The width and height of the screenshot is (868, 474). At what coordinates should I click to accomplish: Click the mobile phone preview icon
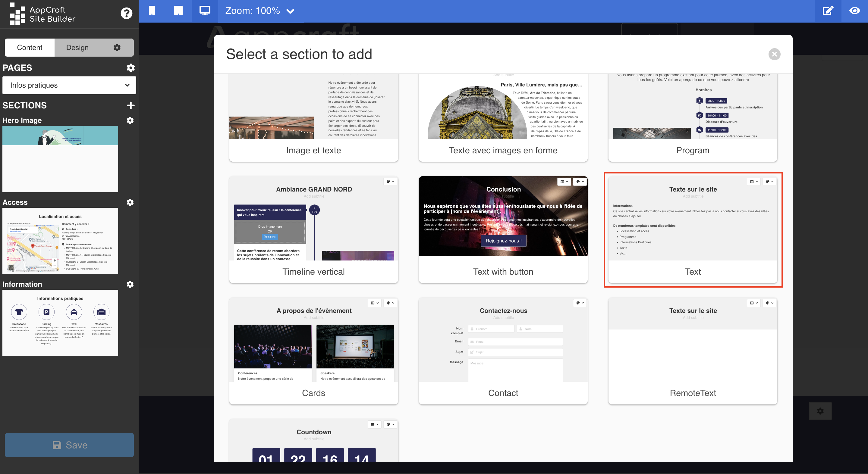click(x=152, y=11)
